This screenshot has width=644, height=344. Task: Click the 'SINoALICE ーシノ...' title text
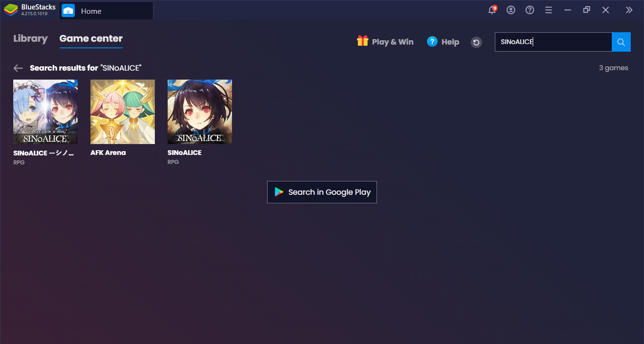coord(44,153)
